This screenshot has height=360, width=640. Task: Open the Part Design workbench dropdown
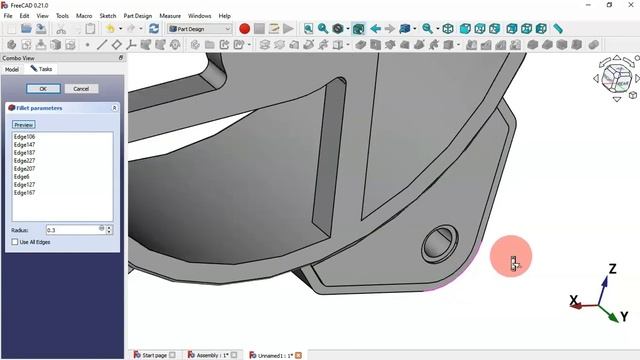pyautogui.click(x=200, y=29)
